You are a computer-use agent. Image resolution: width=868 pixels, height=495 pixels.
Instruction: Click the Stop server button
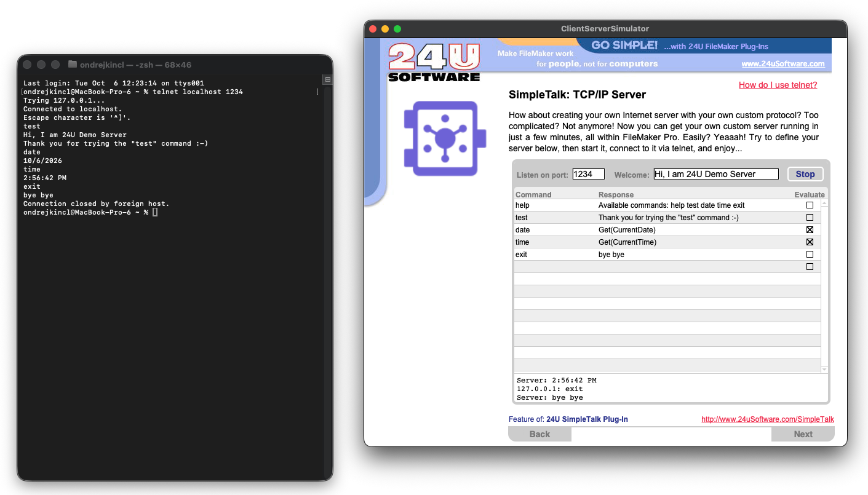(805, 174)
